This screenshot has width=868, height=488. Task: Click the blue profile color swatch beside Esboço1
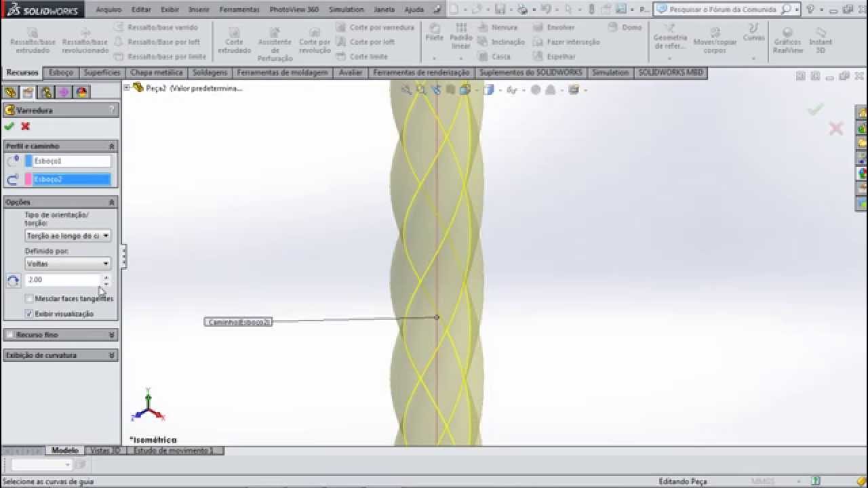click(28, 161)
